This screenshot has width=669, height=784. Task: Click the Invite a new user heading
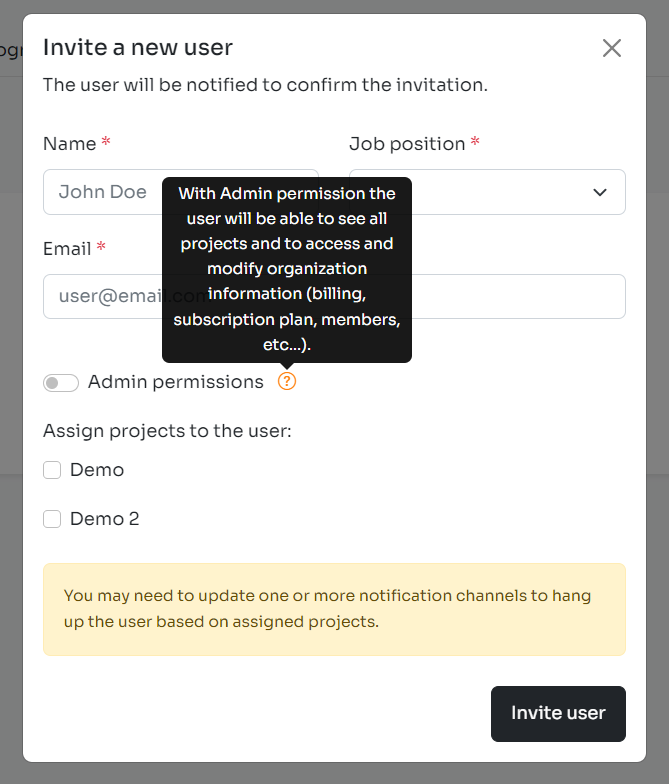(x=138, y=47)
